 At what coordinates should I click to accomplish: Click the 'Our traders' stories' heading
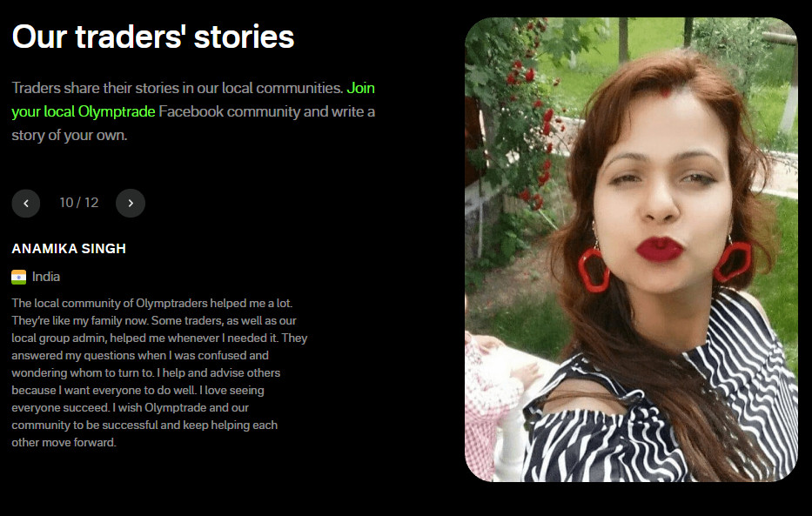(153, 37)
